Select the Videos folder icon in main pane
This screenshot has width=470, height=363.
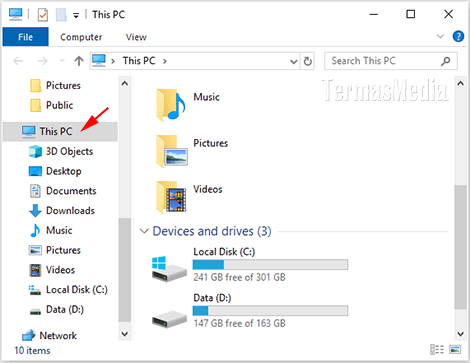click(171, 197)
